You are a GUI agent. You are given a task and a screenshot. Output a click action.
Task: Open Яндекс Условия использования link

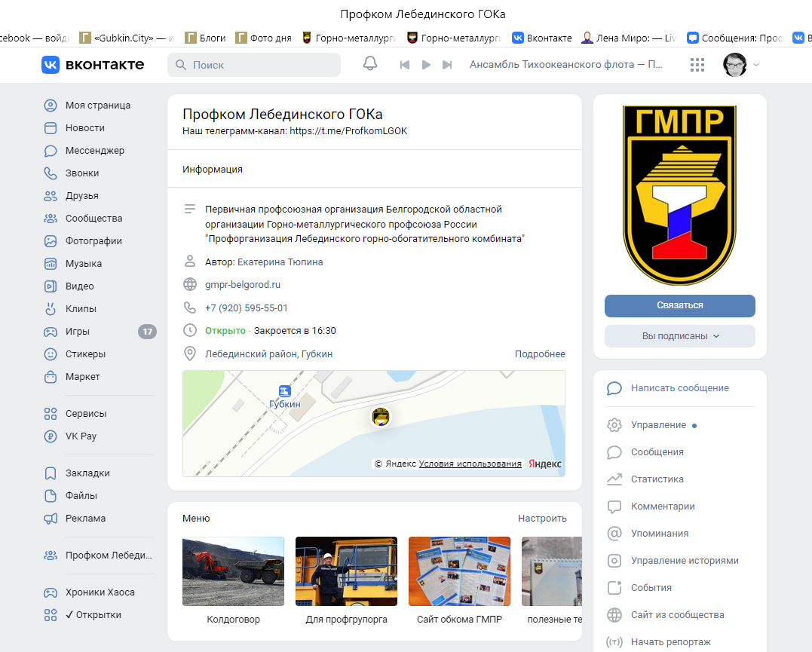click(x=470, y=464)
